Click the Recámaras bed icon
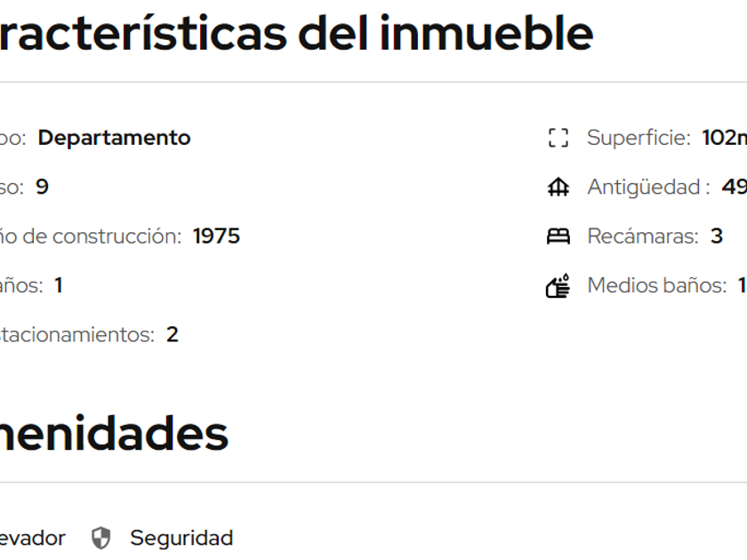Viewport: 747px width, 560px height. (558, 236)
